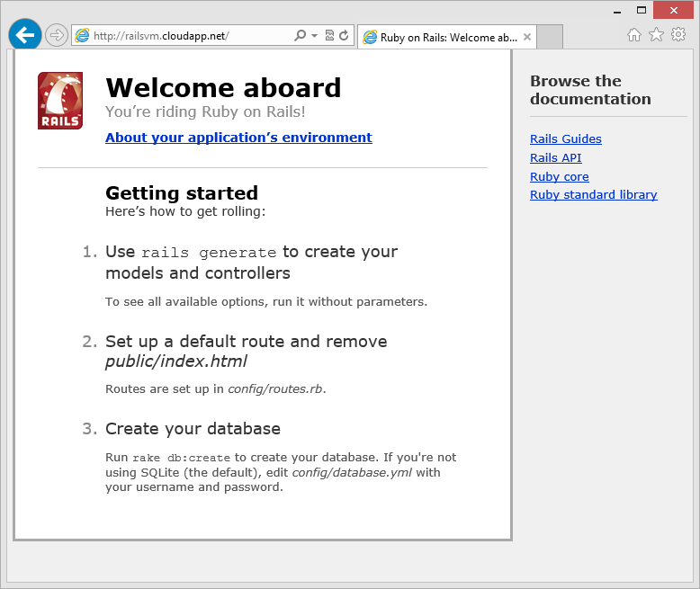Open the Rails API link
The height and width of the screenshot is (589, 700).
[x=555, y=158]
